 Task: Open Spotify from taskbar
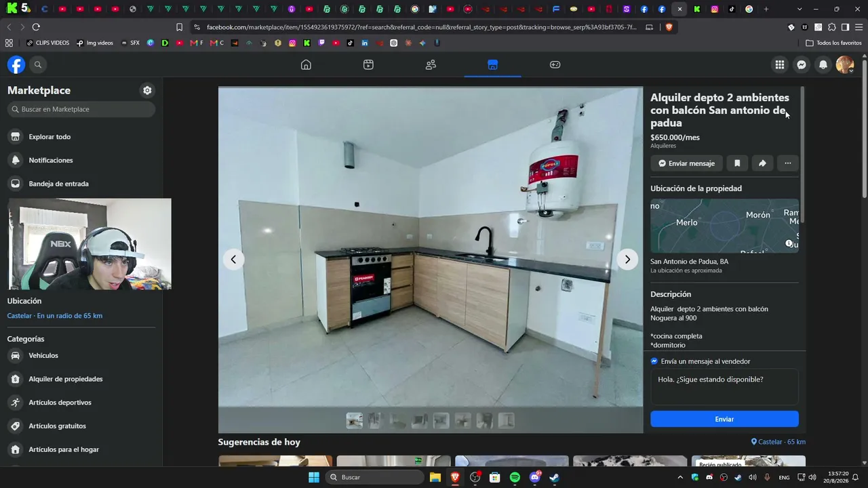click(515, 477)
